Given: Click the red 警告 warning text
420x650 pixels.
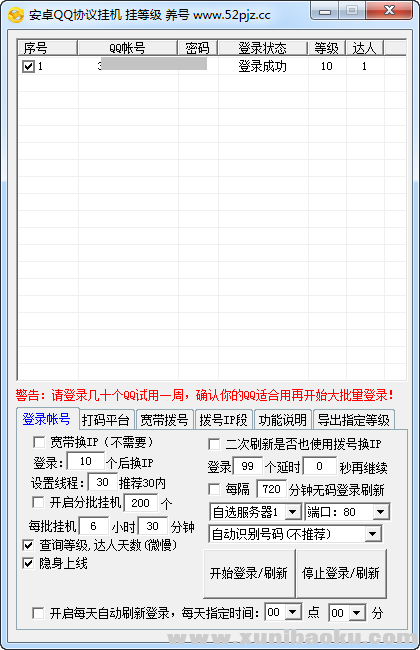Looking at the screenshot, I should [x=204, y=395].
